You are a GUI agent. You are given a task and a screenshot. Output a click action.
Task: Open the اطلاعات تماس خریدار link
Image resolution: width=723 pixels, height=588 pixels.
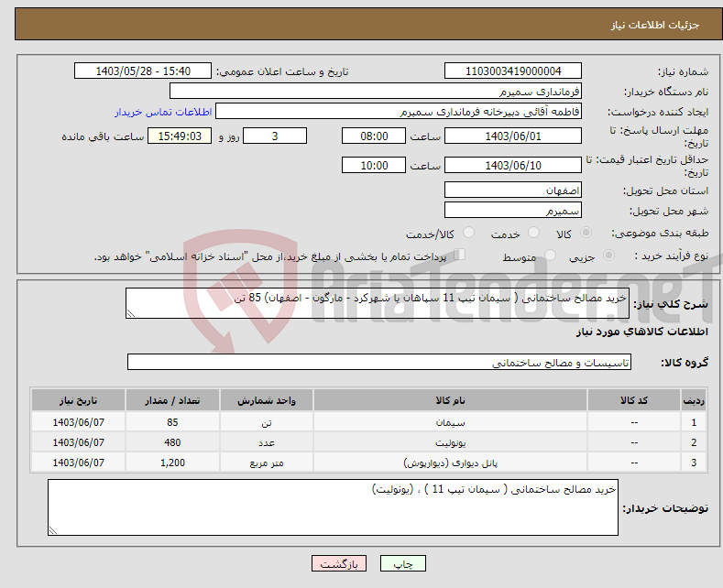point(163,112)
